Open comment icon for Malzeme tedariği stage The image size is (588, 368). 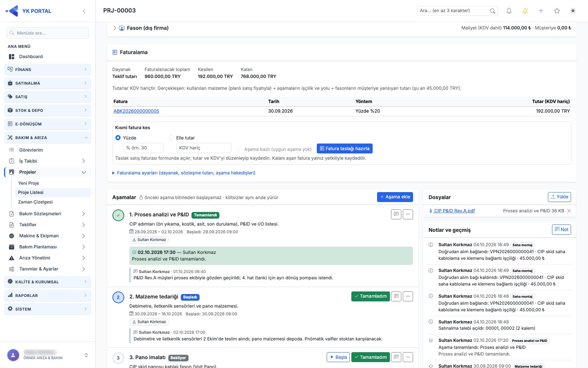(x=396, y=296)
